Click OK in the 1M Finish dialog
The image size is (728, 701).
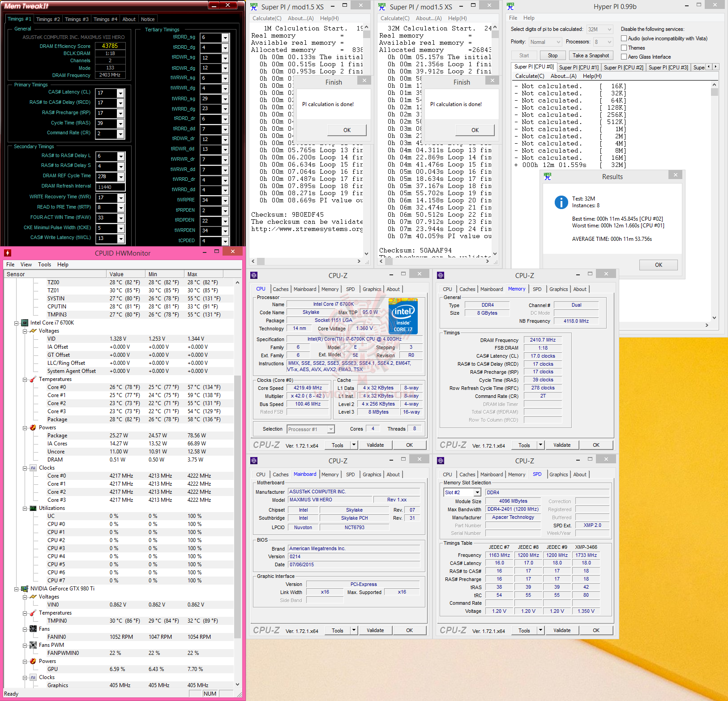coord(347,130)
